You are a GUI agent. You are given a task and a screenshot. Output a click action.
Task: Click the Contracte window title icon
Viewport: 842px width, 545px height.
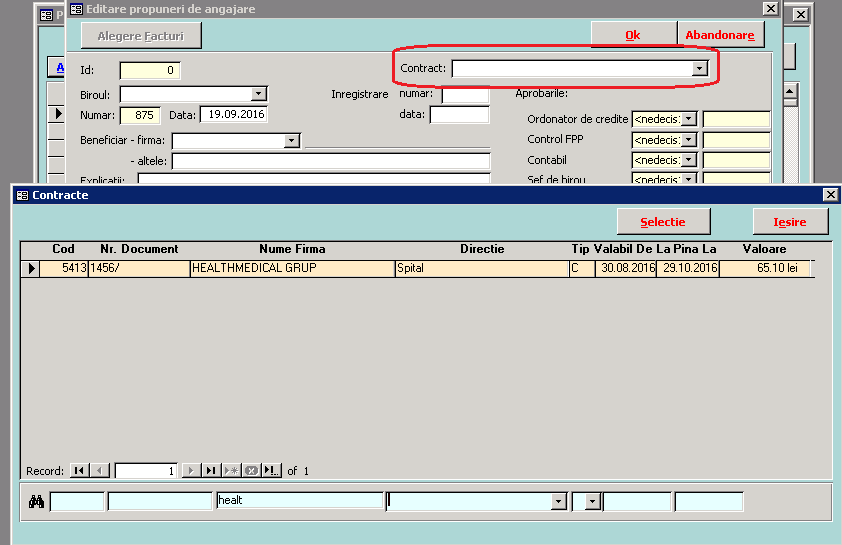[22, 195]
